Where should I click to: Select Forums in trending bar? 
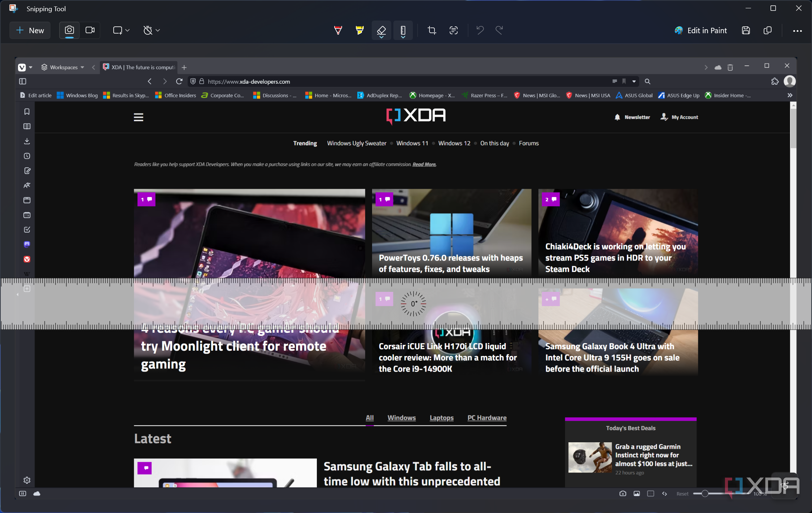click(529, 144)
